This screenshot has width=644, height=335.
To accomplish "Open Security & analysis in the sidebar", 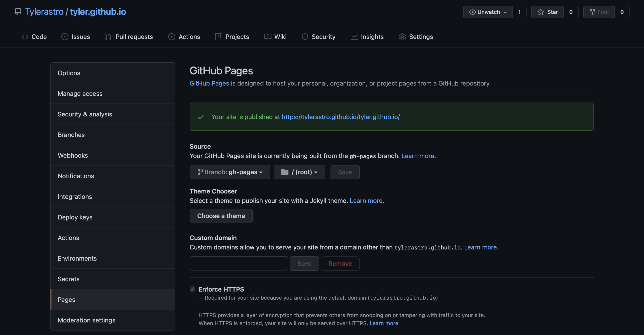I will 113,114.
